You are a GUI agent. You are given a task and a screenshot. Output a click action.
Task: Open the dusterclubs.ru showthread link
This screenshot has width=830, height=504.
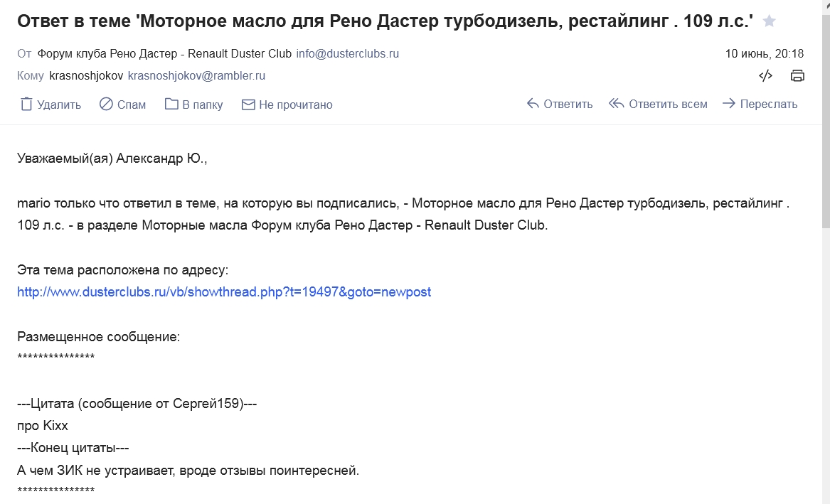pyautogui.click(x=224, y=292)
